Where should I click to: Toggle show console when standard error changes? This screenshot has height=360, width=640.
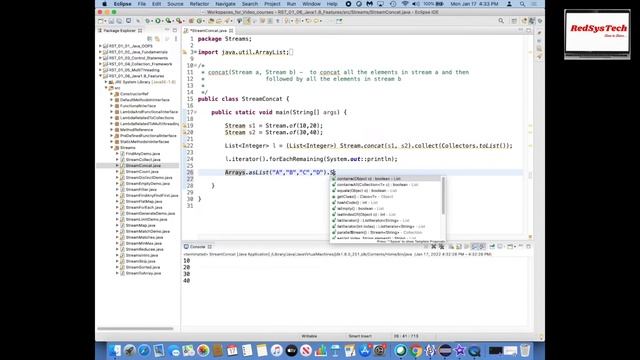482,247
